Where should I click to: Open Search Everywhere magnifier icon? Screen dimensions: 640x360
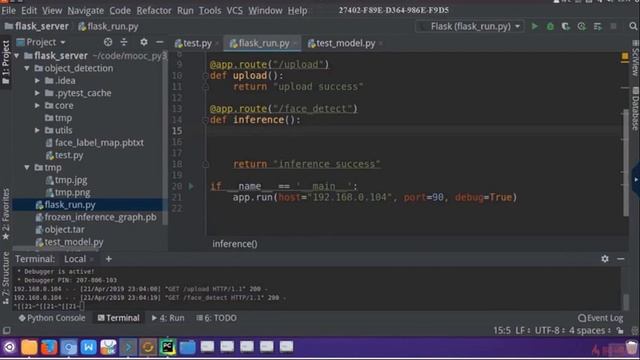(x=633, y=27)
